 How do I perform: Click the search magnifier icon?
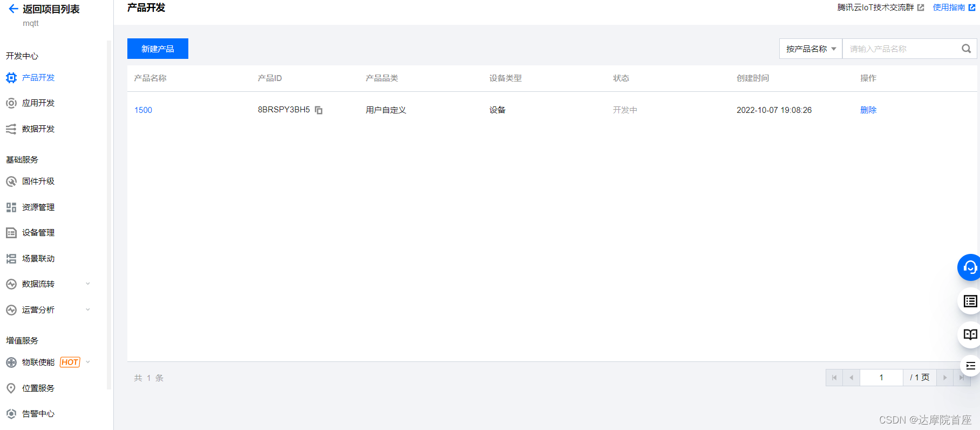point(967,49)
